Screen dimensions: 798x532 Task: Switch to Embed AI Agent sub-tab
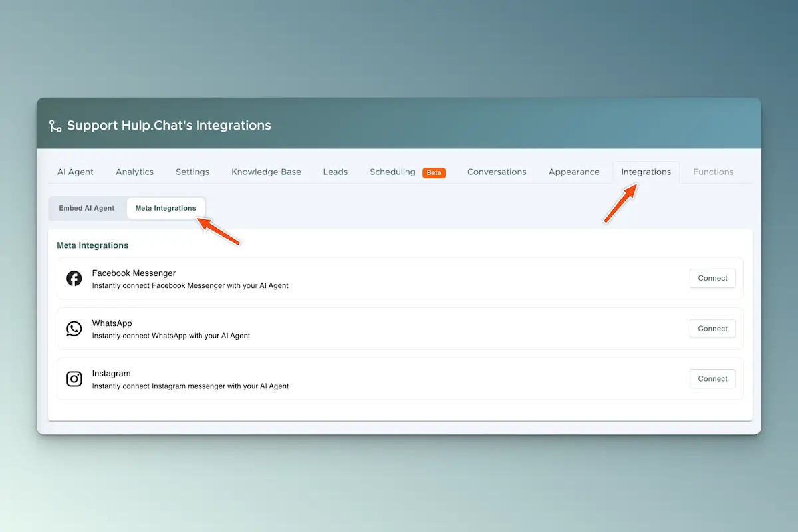click(86, 208)
